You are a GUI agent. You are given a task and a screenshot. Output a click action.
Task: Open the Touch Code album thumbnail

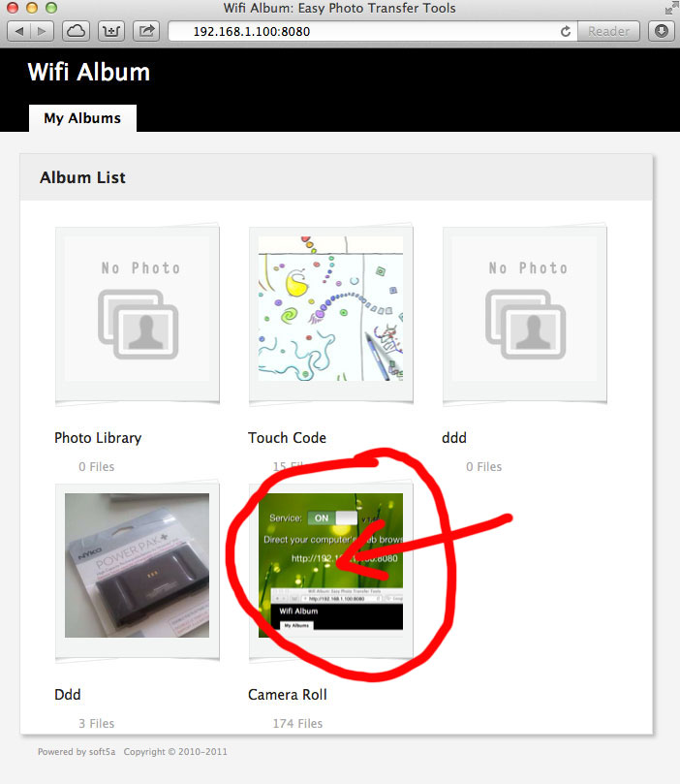click(330, 314)
